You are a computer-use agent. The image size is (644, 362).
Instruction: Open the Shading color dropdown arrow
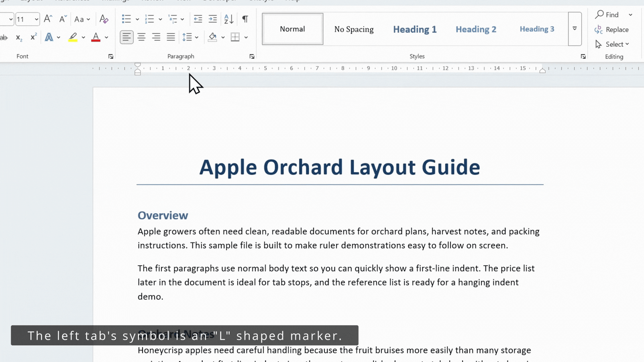(223, 37)
